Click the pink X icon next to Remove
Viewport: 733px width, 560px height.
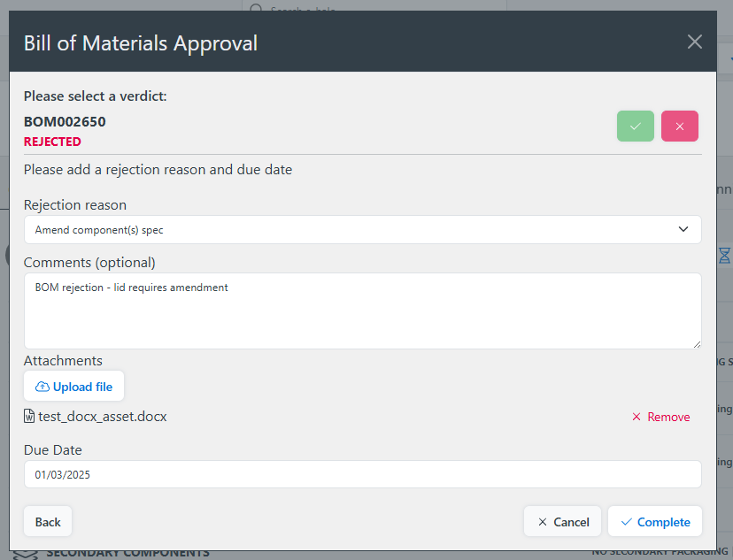[x=635, y=416]
